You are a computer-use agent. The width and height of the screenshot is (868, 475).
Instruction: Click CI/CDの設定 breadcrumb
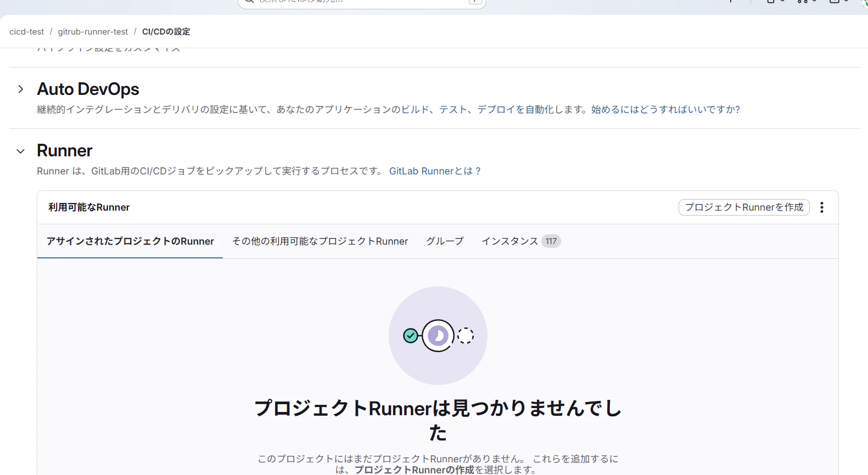(166, 32)
